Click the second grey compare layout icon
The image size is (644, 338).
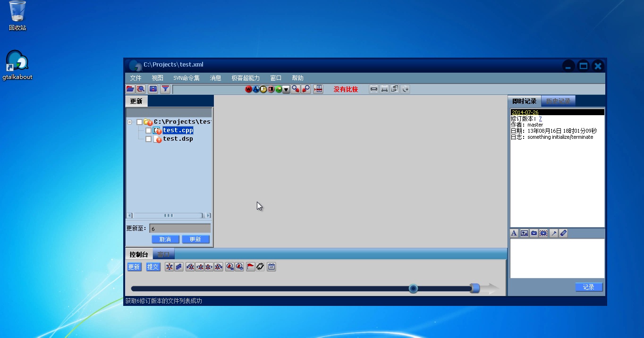(x=384, y=89)
